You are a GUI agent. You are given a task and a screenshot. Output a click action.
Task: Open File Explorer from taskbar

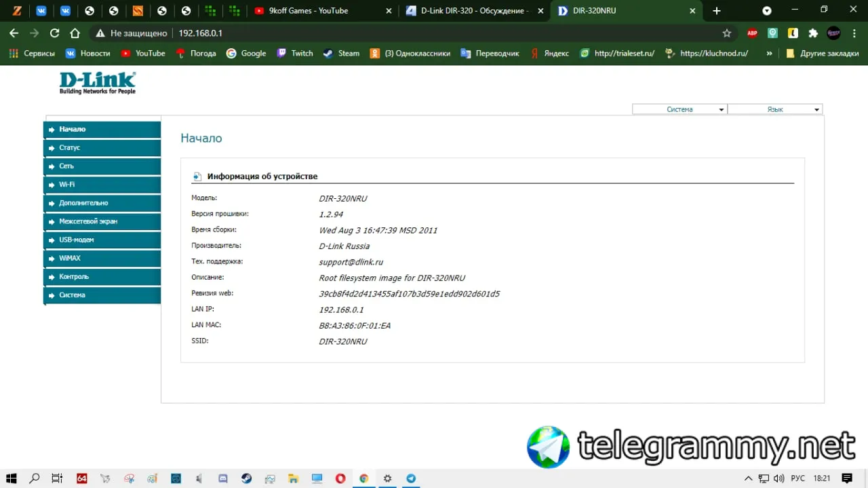[x=294, y=478]
